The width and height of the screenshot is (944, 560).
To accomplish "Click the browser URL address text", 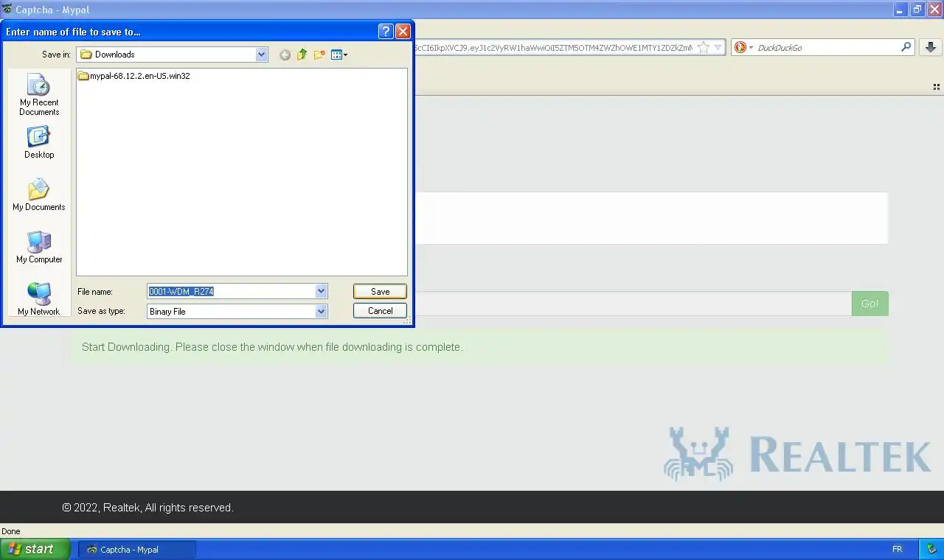I will 553,47.
